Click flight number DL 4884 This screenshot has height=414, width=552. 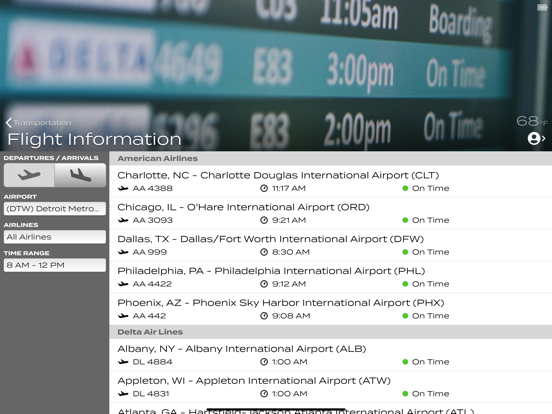pos(152,362)
